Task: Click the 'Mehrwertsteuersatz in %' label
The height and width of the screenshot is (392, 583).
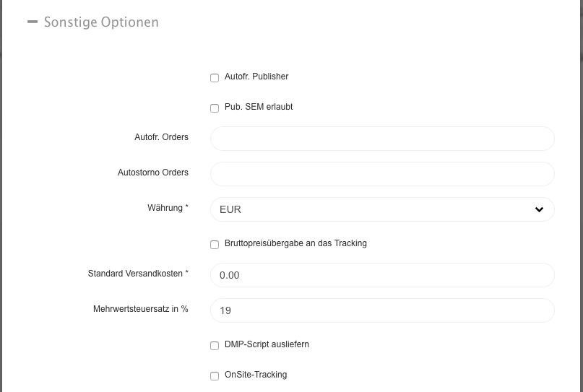Action: 141,309
